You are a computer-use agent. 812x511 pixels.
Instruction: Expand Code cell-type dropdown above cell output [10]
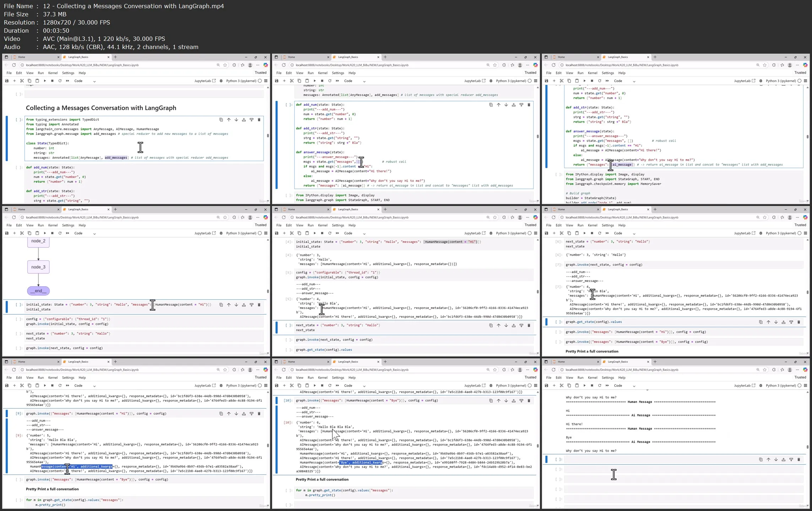(x=355, y=386)
